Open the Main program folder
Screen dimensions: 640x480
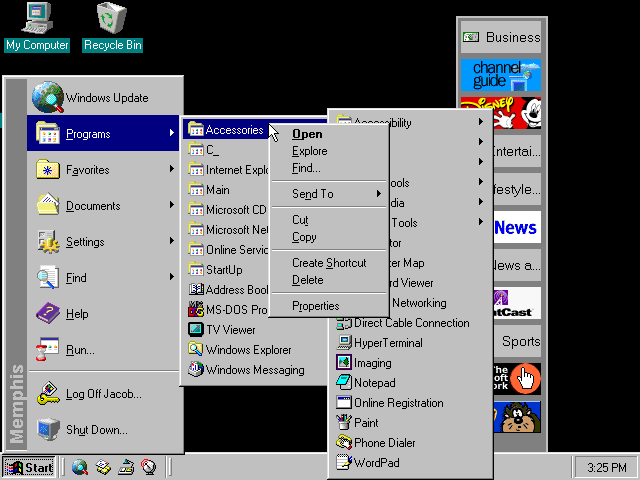point(227,190)
